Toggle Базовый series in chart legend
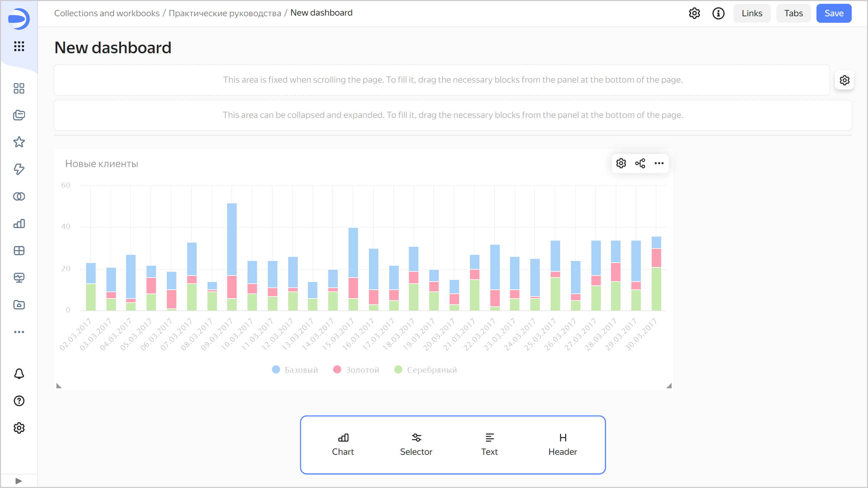 295,370
